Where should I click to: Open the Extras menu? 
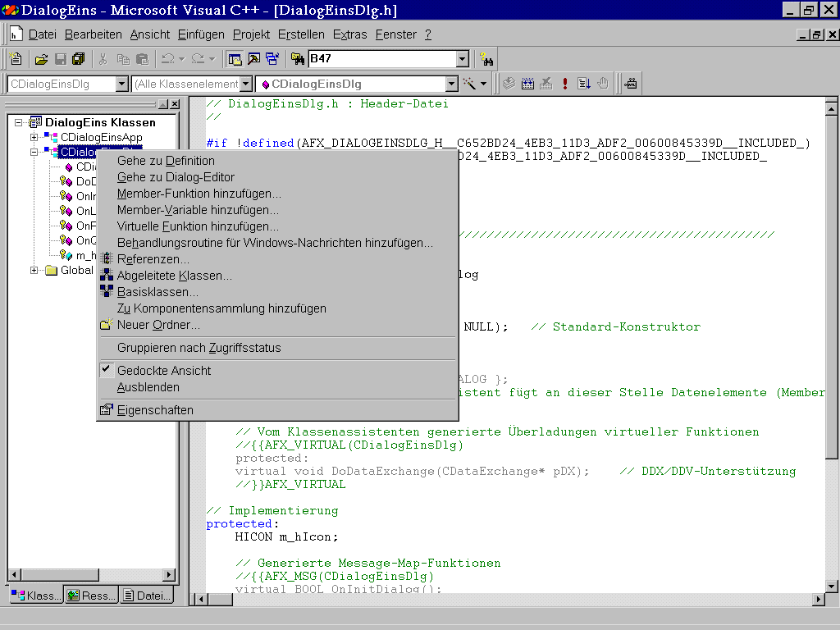(349, 34)
